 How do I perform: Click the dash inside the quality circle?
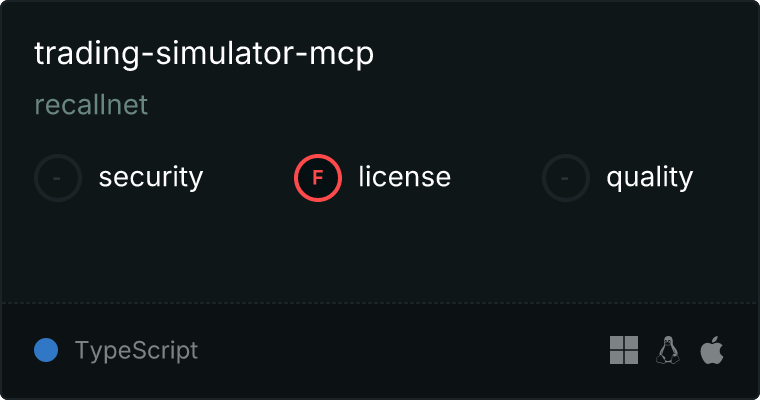point(565,178)
